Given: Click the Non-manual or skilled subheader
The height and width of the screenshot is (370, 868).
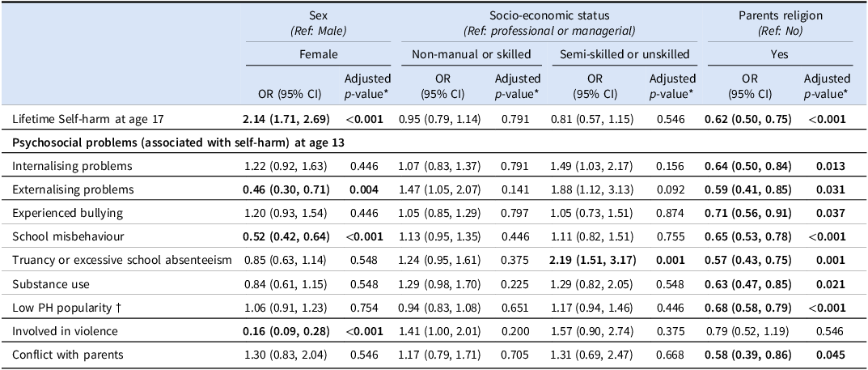Looking at the screenshot, I should 471,54.
